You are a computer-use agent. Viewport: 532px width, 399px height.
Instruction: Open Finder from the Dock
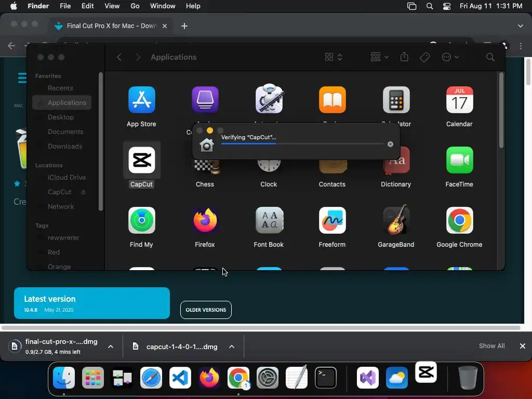tap(64, 378)
